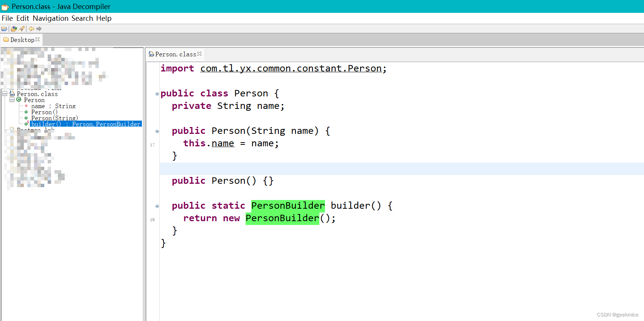Click the Open Type toolbar icon
644x321 pixels.
(14, 29)
